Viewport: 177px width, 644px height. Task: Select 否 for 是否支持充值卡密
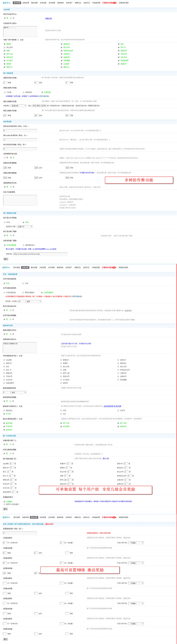pos(11,310)
